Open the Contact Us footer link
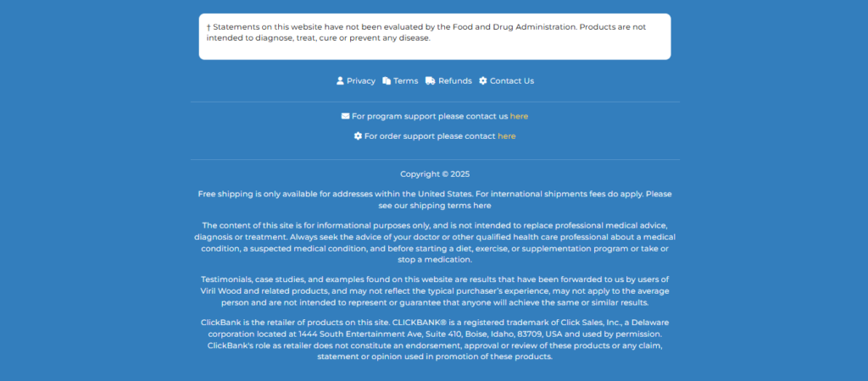 [x=512, y=80]
